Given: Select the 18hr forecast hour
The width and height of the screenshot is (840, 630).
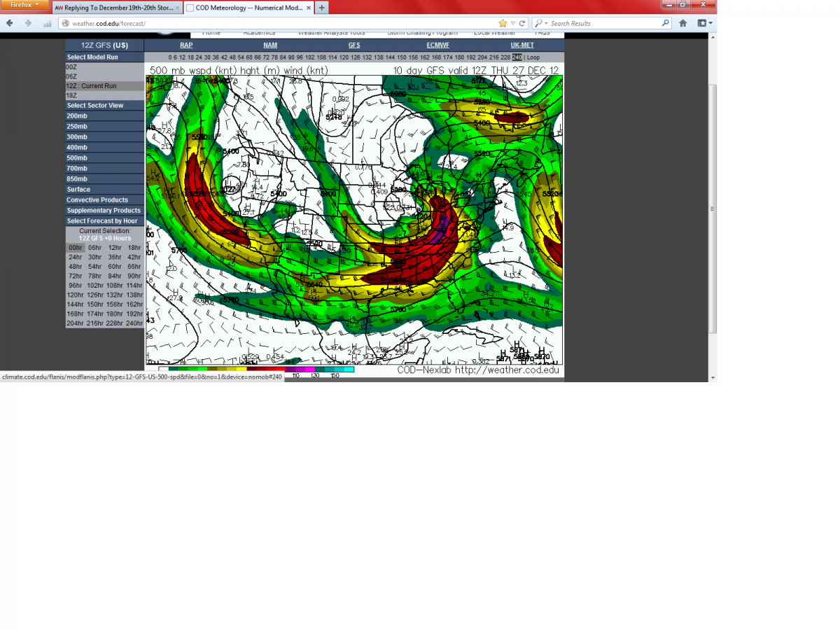Looking at the screenshot, I should coord(134,248).
